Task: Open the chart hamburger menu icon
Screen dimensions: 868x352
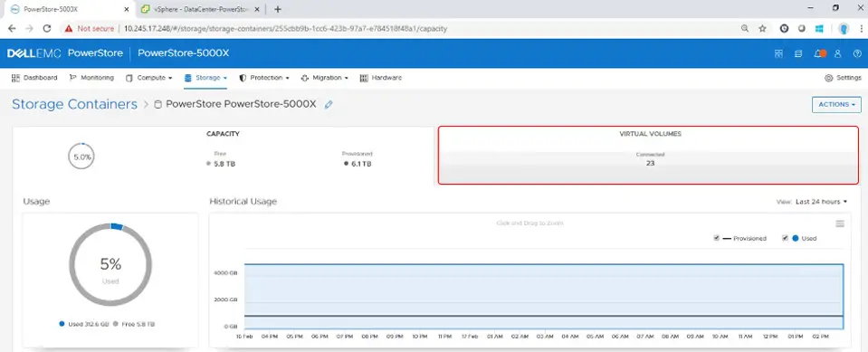Action: coord(840,224)
